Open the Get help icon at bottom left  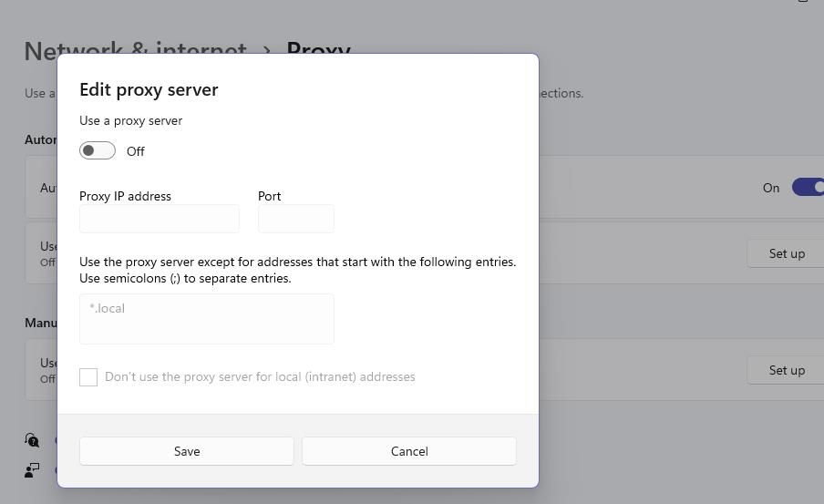32,440
